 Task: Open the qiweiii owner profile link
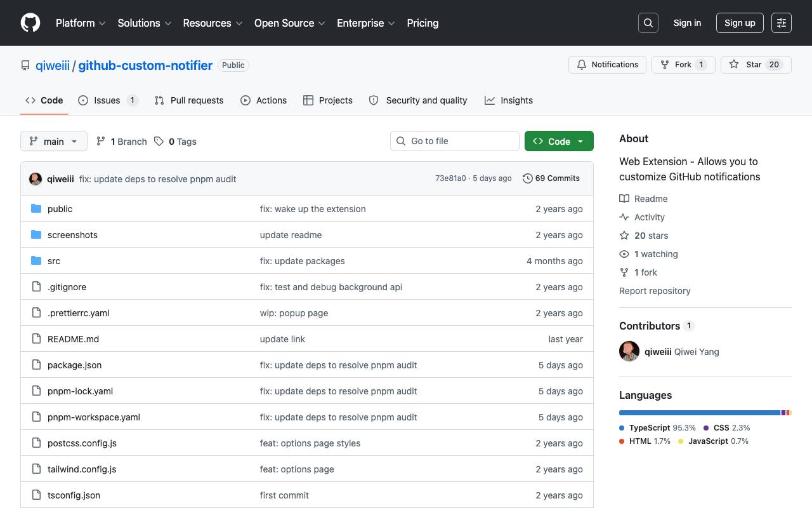(x=53, y=65)
